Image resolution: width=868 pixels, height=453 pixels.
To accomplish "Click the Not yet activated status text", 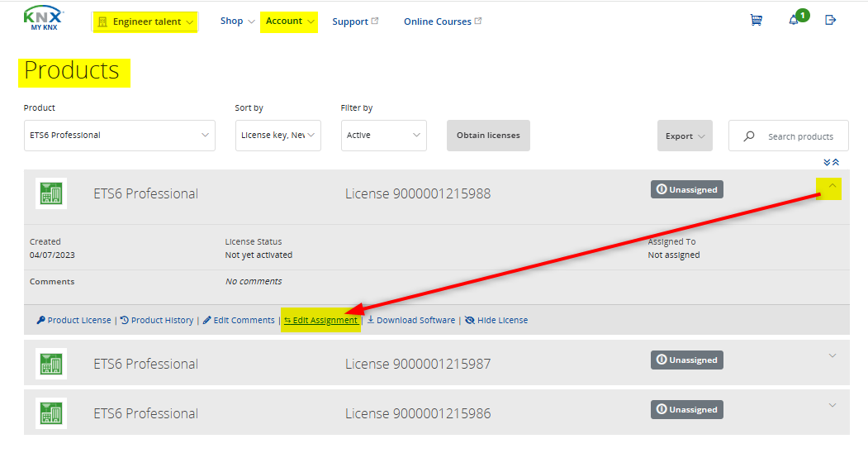I will pyautogui.click(x=259, y=255).
